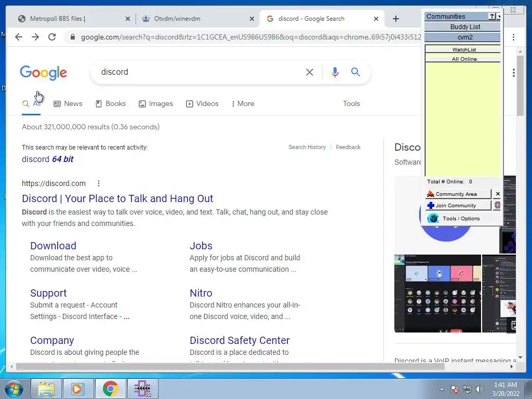Click the pink icon beside Join Community

497,206
